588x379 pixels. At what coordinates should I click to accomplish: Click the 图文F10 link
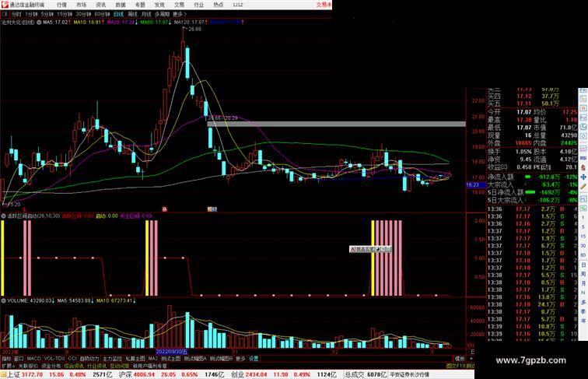pos(456,366)
